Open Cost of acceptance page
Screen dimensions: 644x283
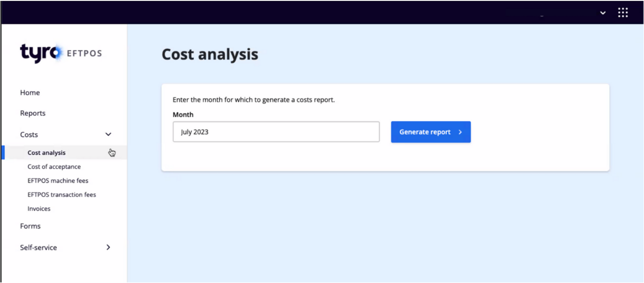click(54, 167)
